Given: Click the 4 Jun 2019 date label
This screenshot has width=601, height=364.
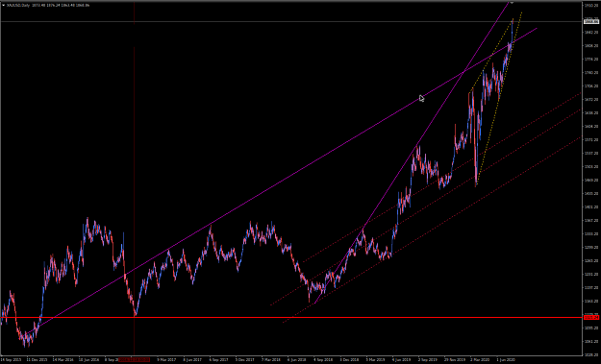Looking at the screenshot, I should (x=401, y=360).
